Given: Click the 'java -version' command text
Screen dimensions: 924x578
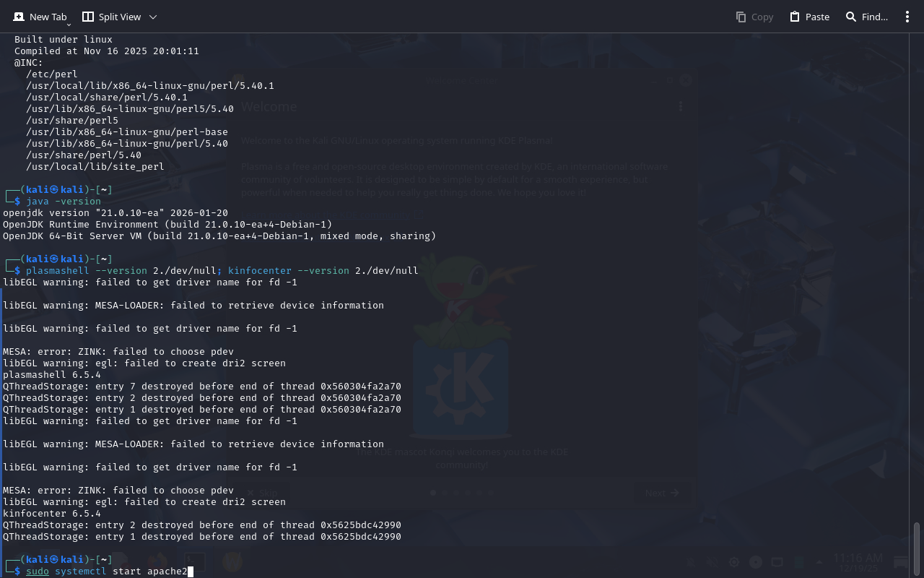Looking at the screenshot, I should pos(64,202).
